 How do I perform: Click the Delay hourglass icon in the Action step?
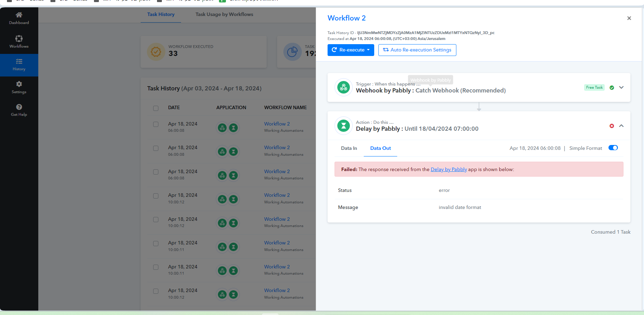pos(344,126)
